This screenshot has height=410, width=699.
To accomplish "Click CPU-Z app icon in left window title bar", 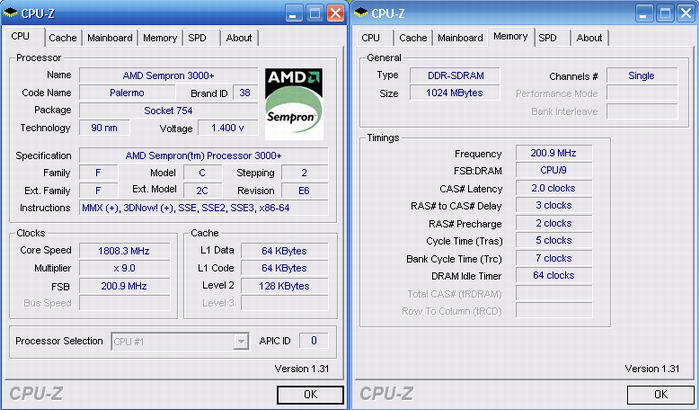I will [10, 13].
